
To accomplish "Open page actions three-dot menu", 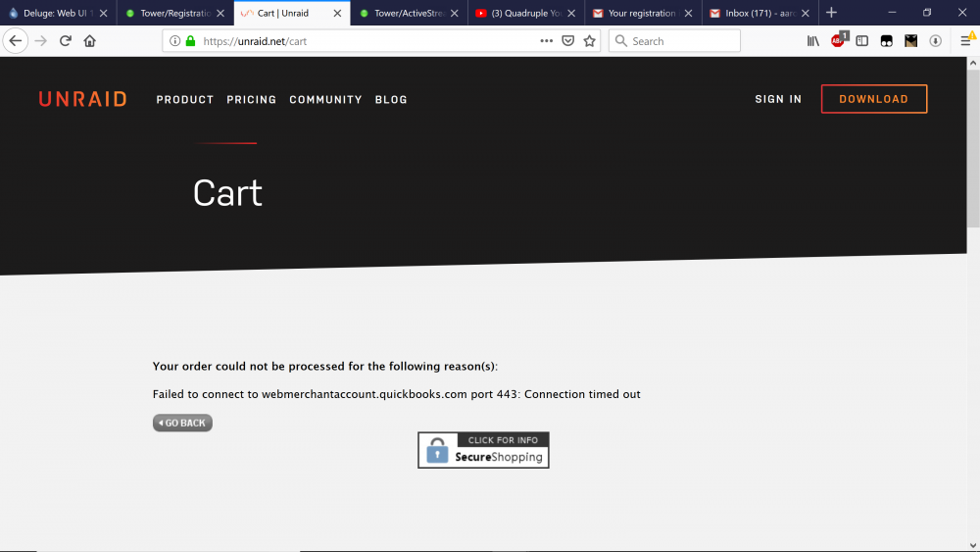I will coord(546,41).
